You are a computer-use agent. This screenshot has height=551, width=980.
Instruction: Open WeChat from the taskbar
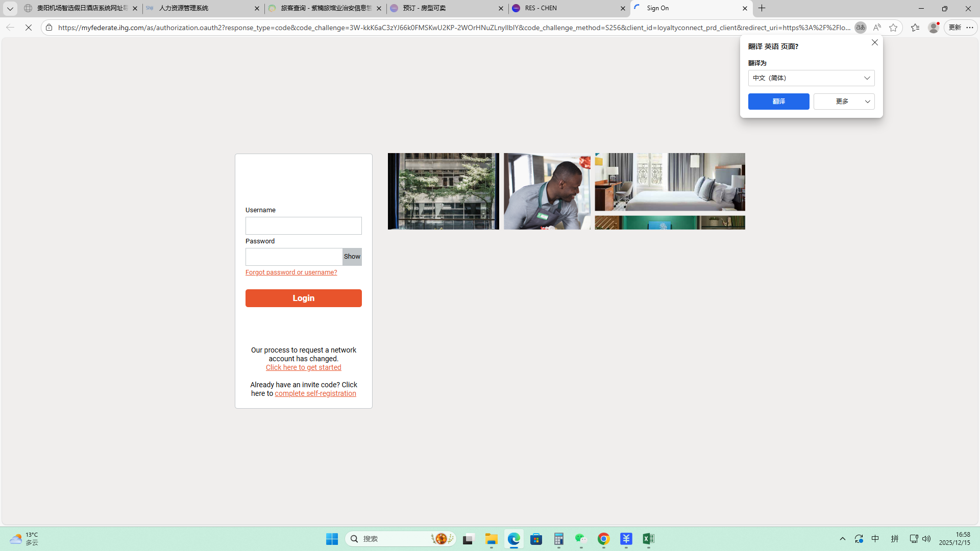[581, 539]
